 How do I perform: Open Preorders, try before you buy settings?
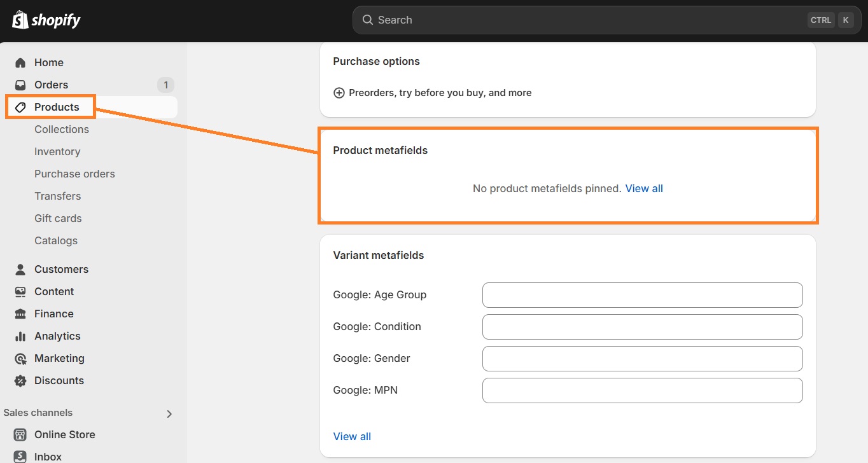431,92
